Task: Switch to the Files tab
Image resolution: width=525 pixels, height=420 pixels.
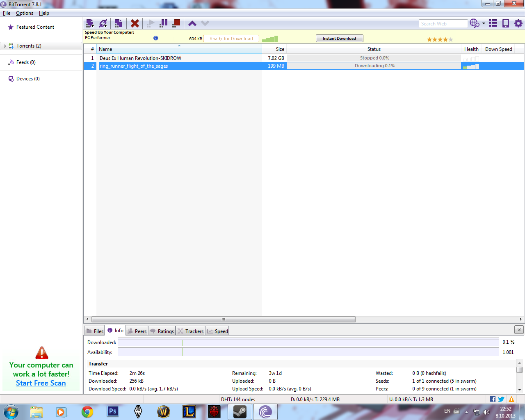Action: click(x=95, y=331)
